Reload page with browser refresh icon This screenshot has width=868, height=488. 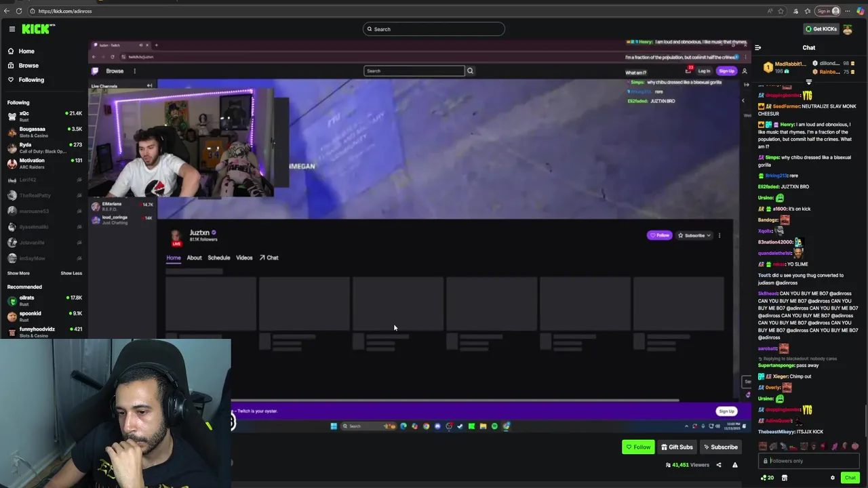(x=19, y=11)
